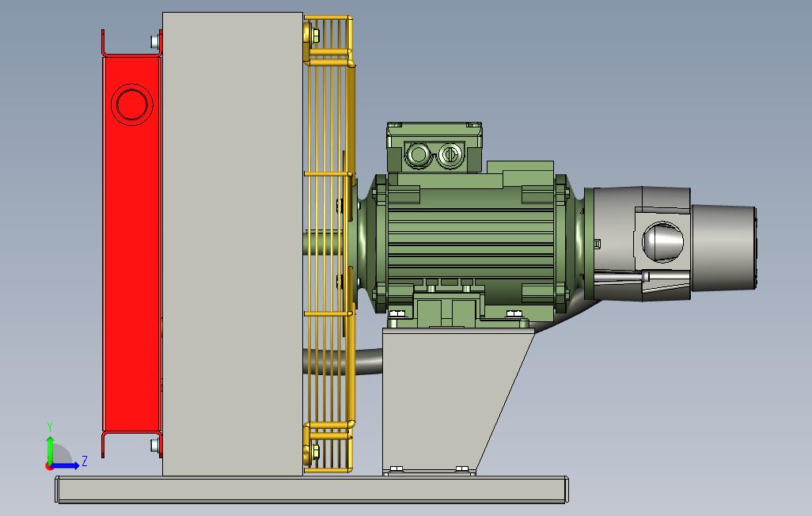Select the motor's terminal box on top

pos(434,148)
